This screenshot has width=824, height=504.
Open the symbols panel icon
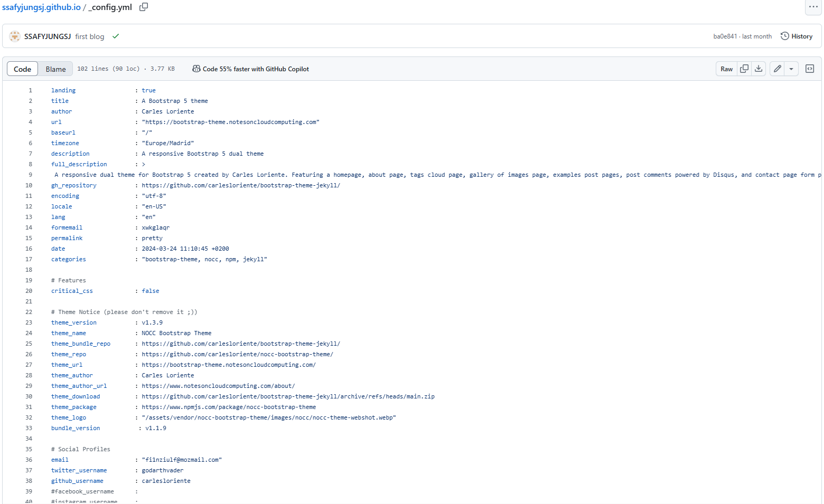pyautogui.click(x=810, y=69)
